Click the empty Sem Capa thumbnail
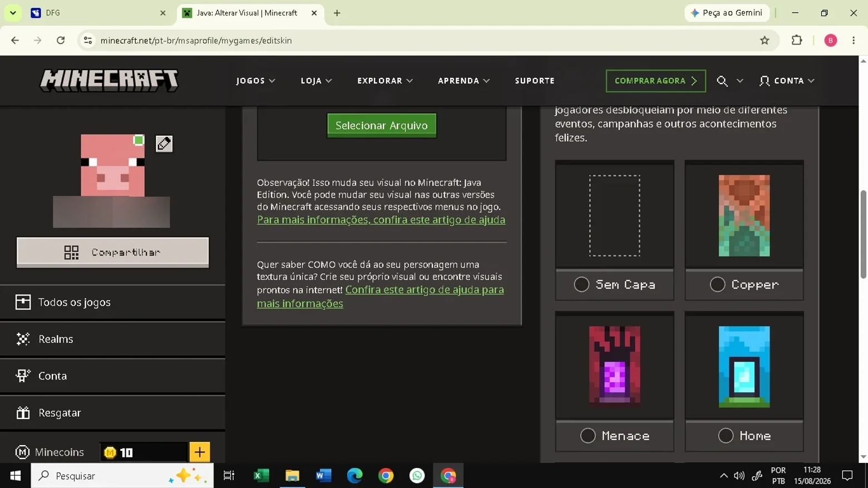Image resolution: width=868 pixels, height=488 pixels. (x=614, y=215)
